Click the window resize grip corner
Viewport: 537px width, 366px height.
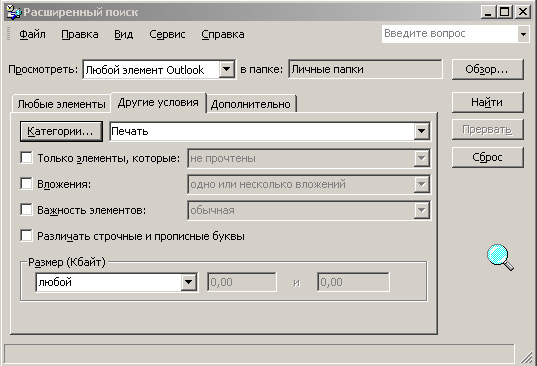(526, 358)
